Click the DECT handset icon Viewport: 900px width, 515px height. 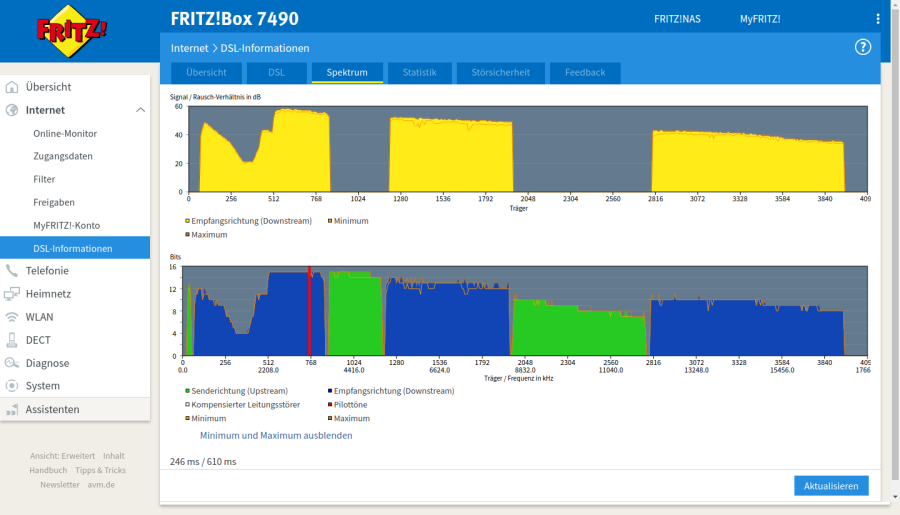(12, 340)
